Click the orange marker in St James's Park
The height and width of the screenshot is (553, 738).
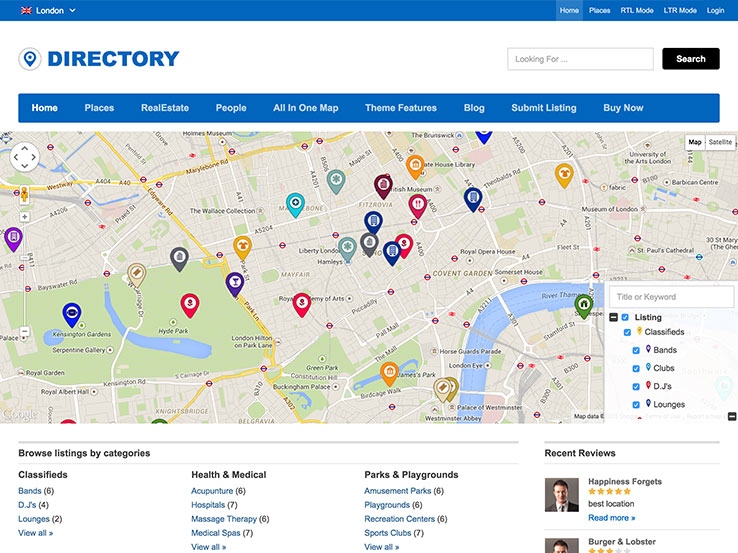(389, 373)
